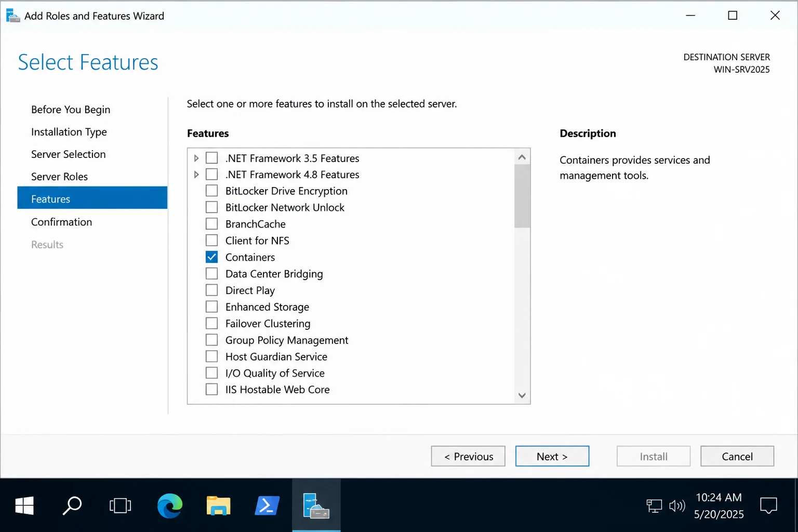This screenshot has height=532, width=798.
Task: Select the Enhanced Storage label
Action: click(x=267, y=307)
